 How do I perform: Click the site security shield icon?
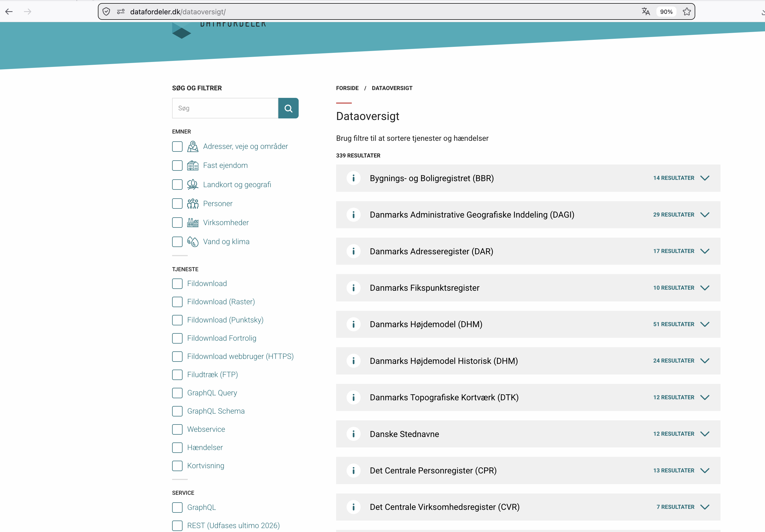point(106,12)
